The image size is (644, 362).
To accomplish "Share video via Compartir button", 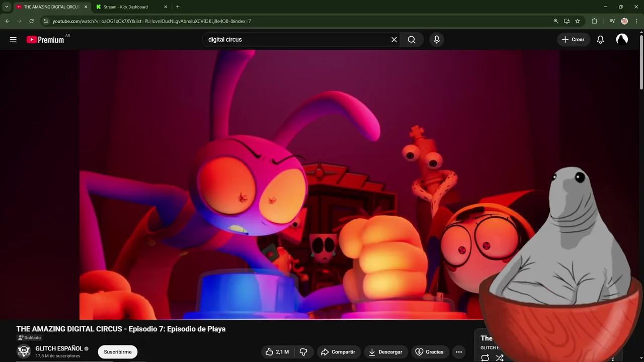I will (338, 352).
